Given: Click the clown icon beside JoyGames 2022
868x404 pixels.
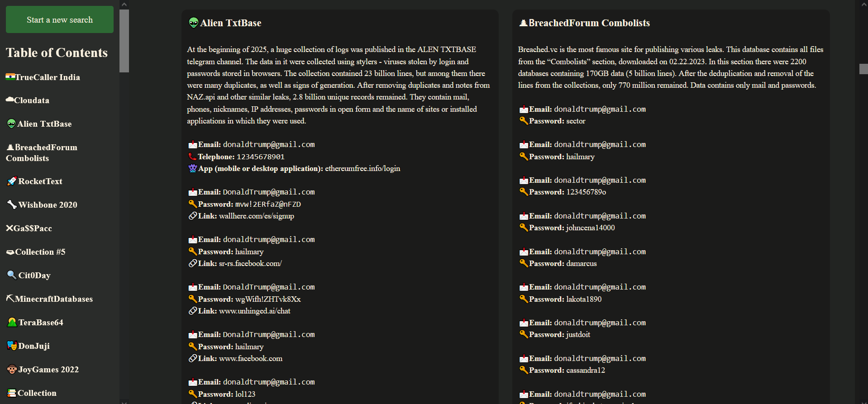Looking at the screenshot, I should tap(12, 369).
